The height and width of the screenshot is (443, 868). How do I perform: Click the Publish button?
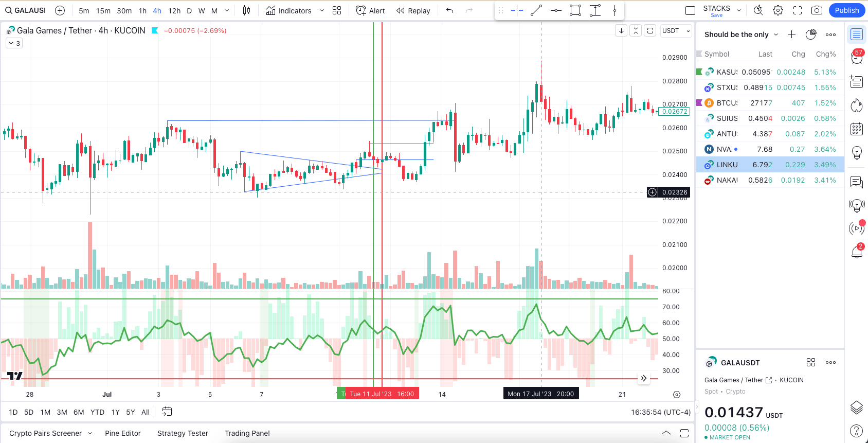tap(847, 10)
